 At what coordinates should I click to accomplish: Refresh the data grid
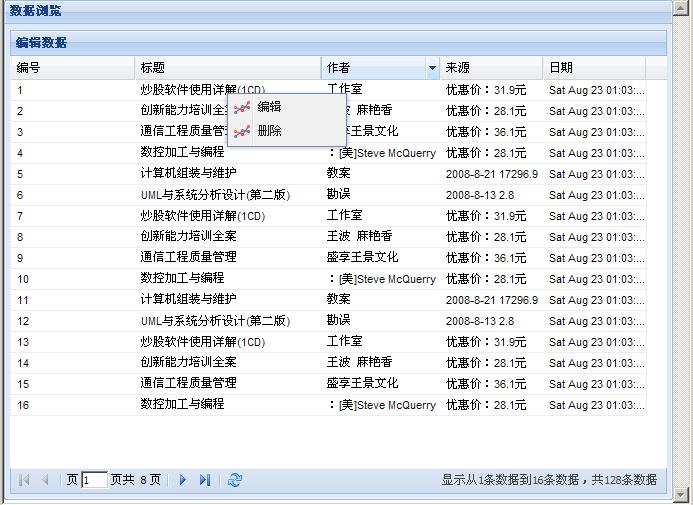(235, 480)
